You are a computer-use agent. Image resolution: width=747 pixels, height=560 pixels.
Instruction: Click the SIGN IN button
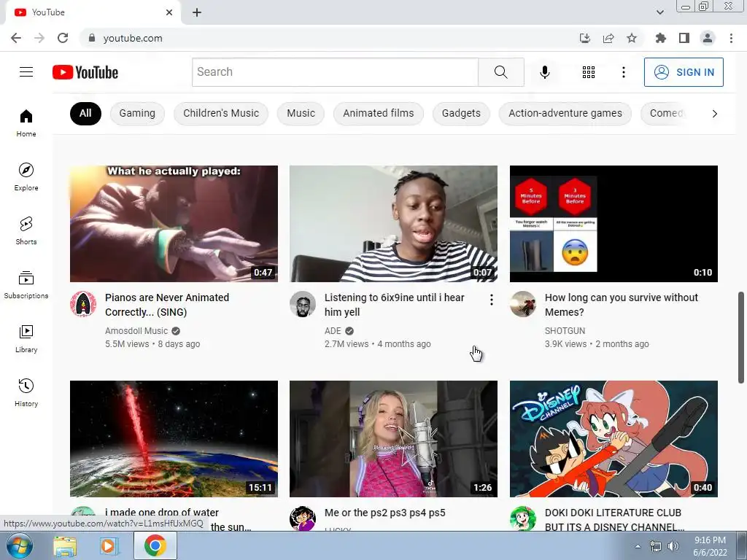click(x=684, y=72)
